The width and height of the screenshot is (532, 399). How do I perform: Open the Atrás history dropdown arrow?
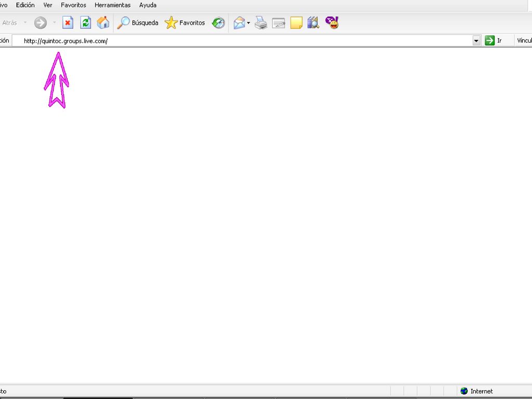pyautogui.click(x=25, y=23)
